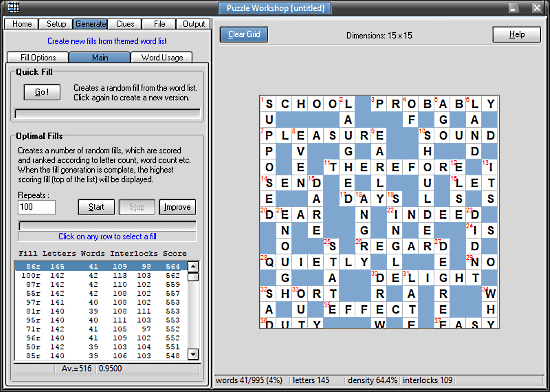Click the Go! quick fill button
Screen dimensions: 550x392
pyautogui.click(x=42, y=92)
